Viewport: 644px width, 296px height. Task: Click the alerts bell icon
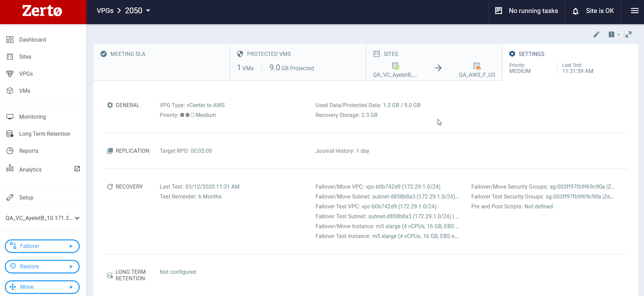(x=576, y=11)
